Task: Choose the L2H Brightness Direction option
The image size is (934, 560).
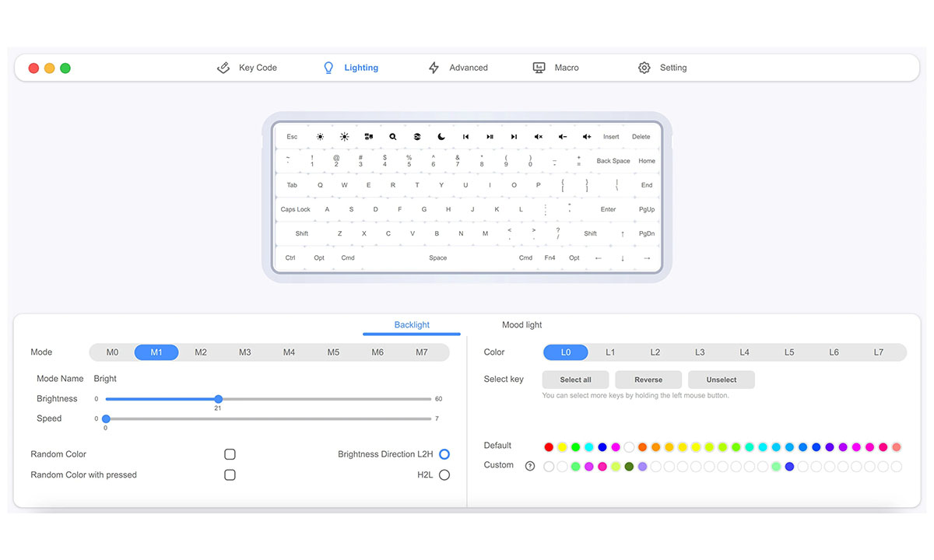Action: (x=444, y=453)
